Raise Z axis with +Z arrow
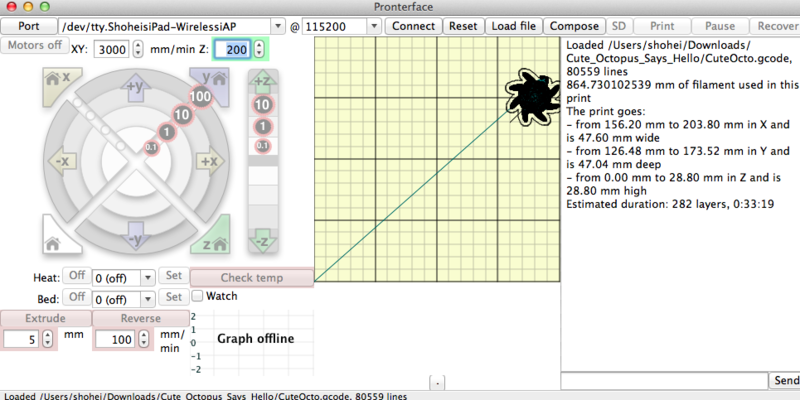Viewport: 800px width, 400px height. point(263,82)
